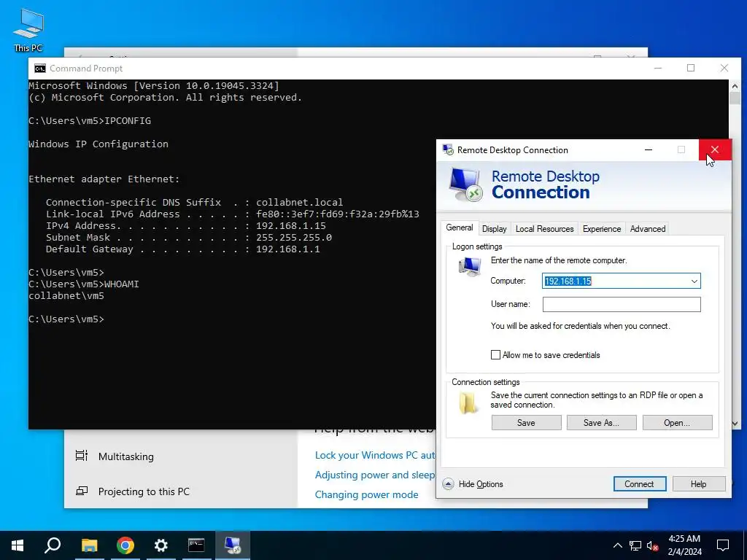
Task: Open the This PC desktop icon
Action: [x=28, y=29]
